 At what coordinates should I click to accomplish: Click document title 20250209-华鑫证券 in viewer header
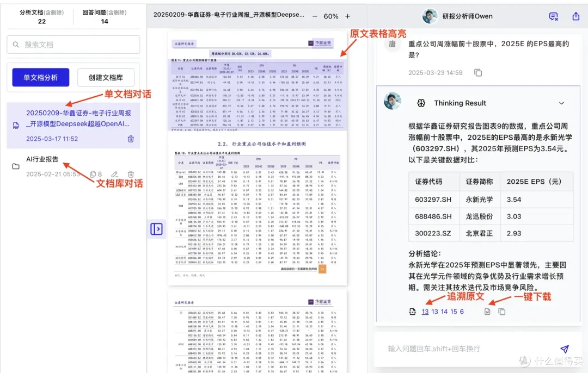(229, 15)
